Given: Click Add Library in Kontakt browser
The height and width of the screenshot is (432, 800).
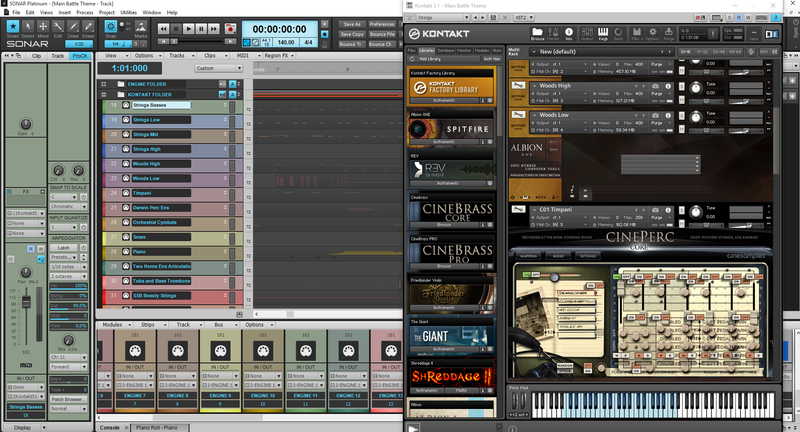Looking at the screenshot, I should click(x=432, y=59).
